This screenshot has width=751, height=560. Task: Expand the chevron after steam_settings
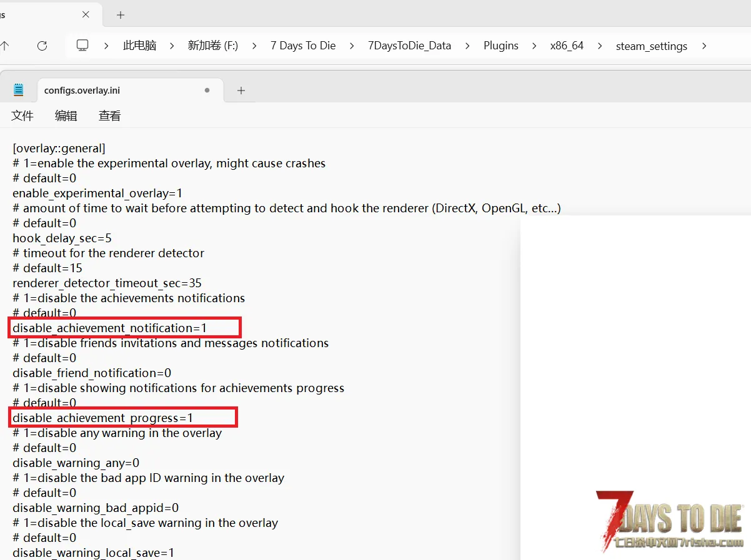704,46
